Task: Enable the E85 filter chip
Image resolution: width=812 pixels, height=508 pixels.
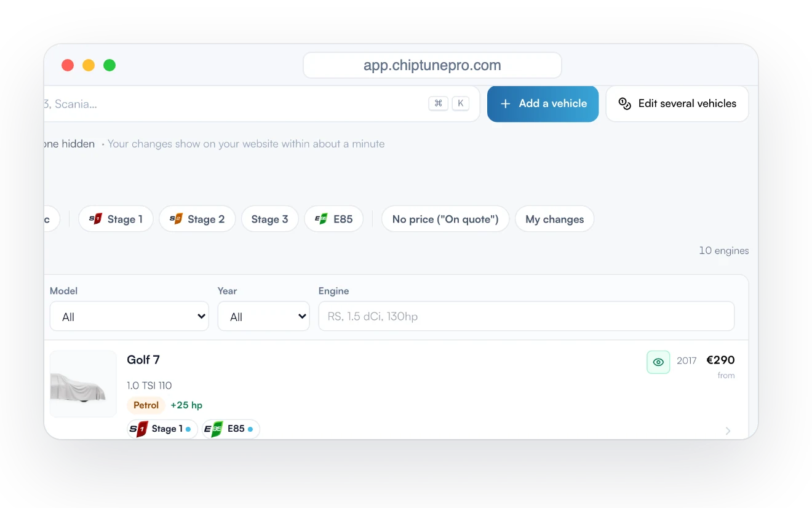Action: coord(333,219)
